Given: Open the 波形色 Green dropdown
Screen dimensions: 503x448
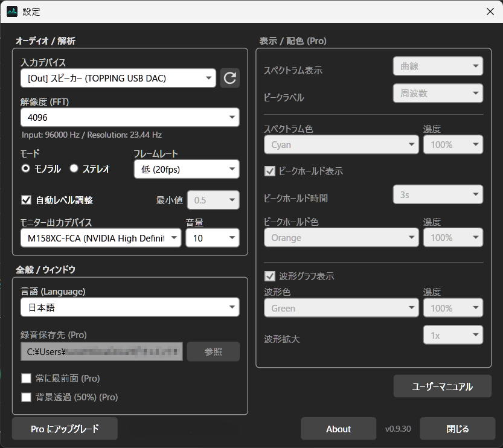Looking at the screenshot, I should click(x=341, y=308).
